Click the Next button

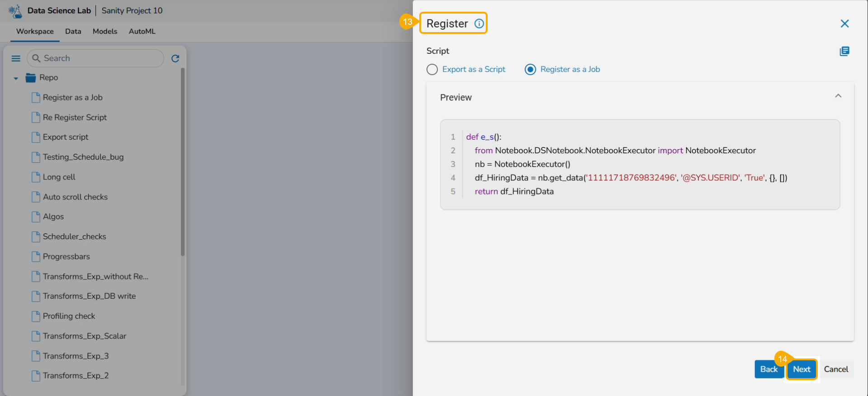click(x=801, y=369)
